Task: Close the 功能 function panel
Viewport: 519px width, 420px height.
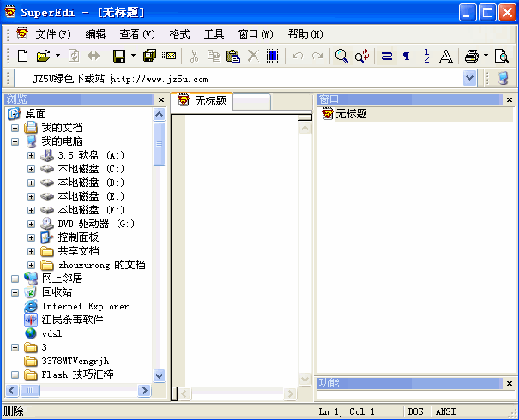Action: click(510, 383)
